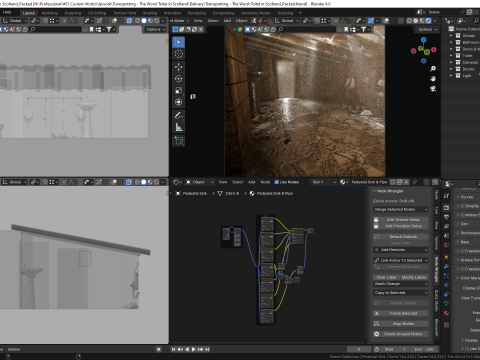This screenshot has width=480, height=360.
Task: Open World properties tab icon
Action: [446, 245]
